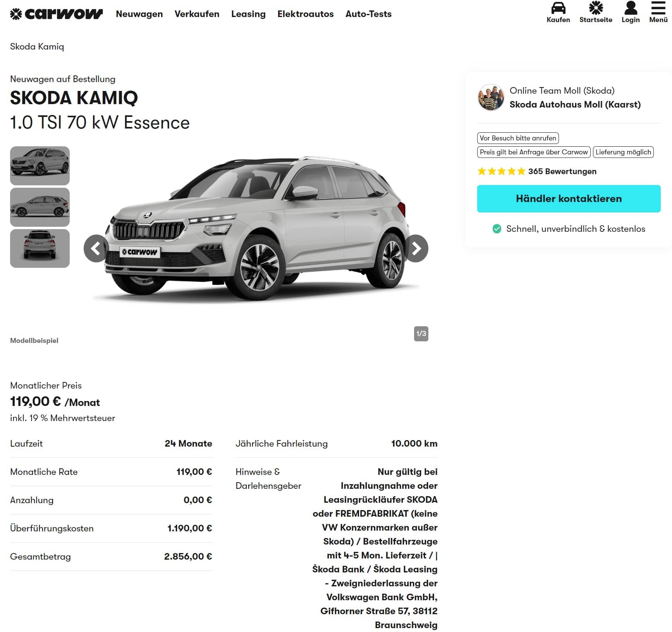Click the 1/3 image counter badge

tap(421, 334)
